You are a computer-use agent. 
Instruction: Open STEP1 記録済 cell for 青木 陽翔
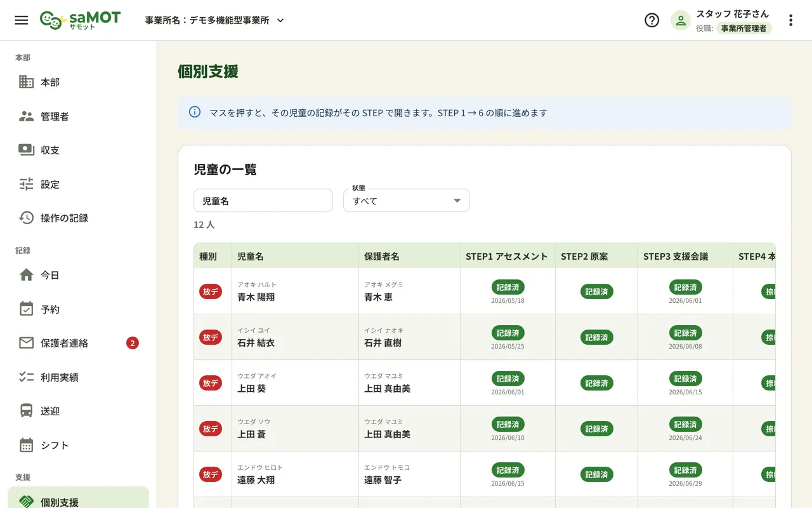click(508, 287)
